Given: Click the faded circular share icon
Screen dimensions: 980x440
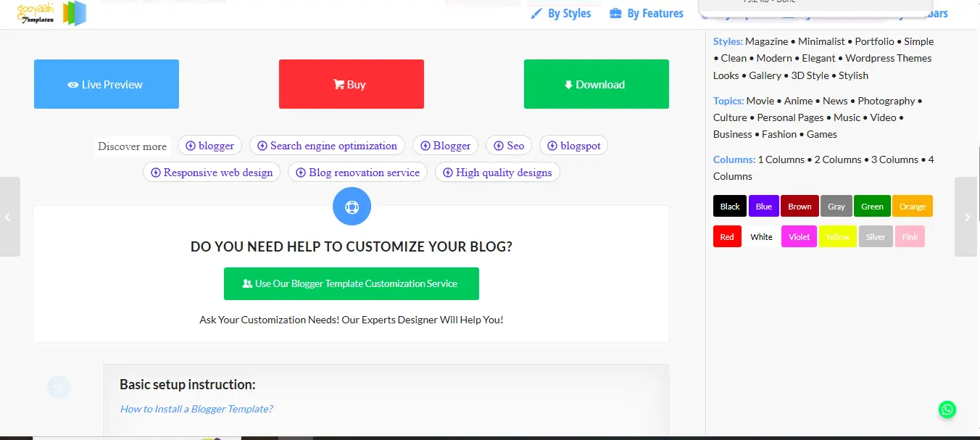Looking at the screenshot, I should coord(59,387).
